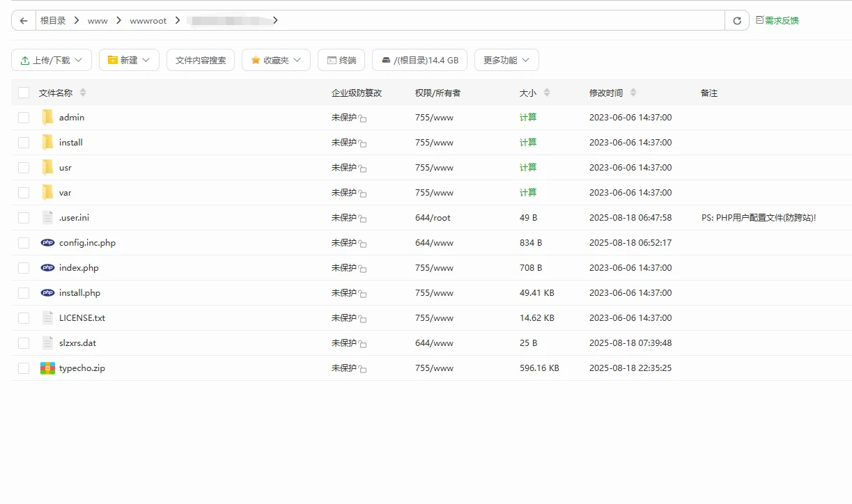Check the checkbox beside LICENSE.txt
The width and height of the screenshot is (852, 504).
pos(23,317)
